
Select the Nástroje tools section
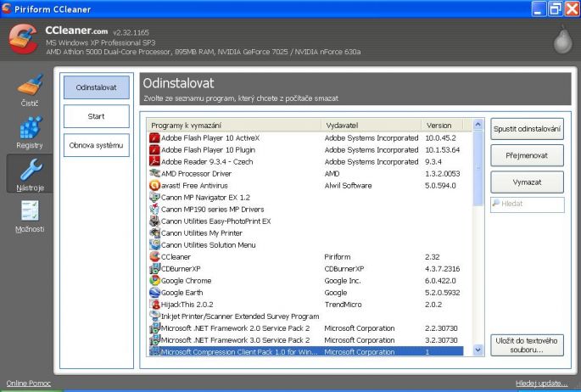click(x=30, y=174)
